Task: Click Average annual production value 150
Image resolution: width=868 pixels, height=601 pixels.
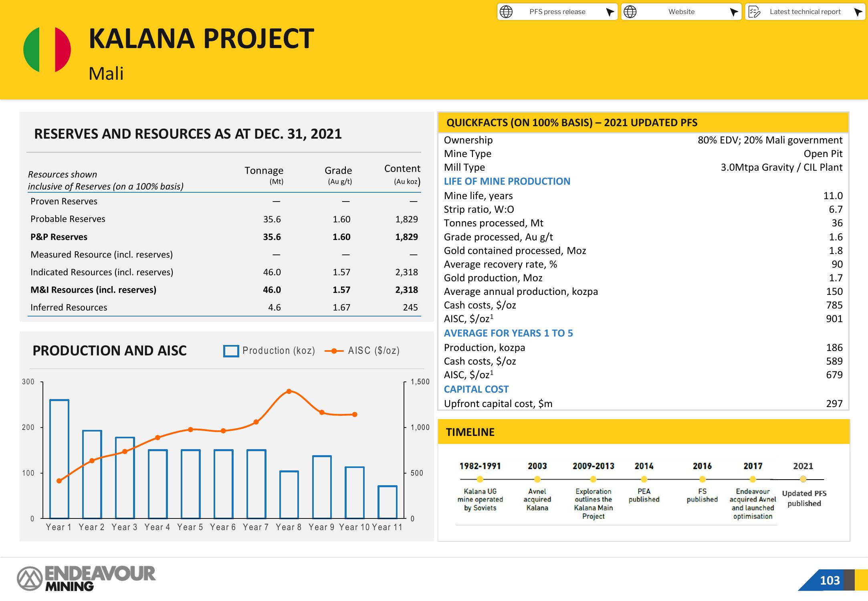Action: [x=834, y=291]
